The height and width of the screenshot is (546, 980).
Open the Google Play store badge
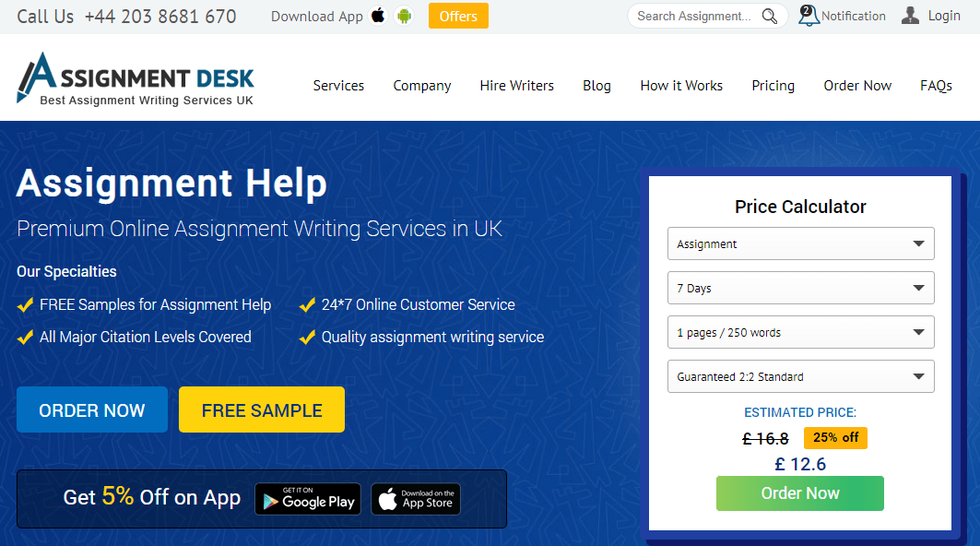click(x=308, y=499)
